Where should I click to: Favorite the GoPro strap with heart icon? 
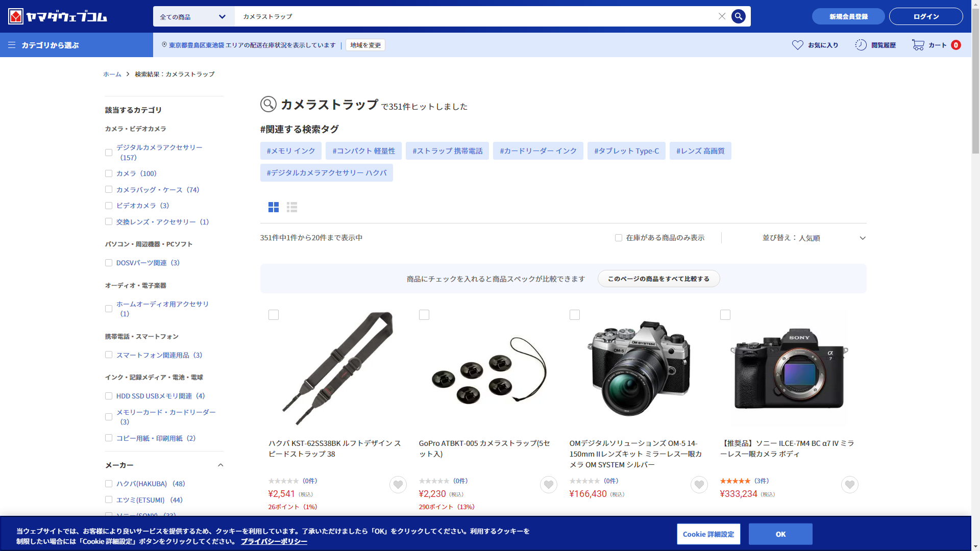(549, 485)
